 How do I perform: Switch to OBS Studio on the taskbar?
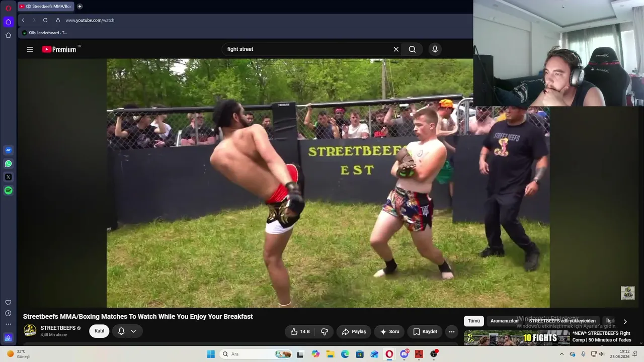tap(434, 354)
